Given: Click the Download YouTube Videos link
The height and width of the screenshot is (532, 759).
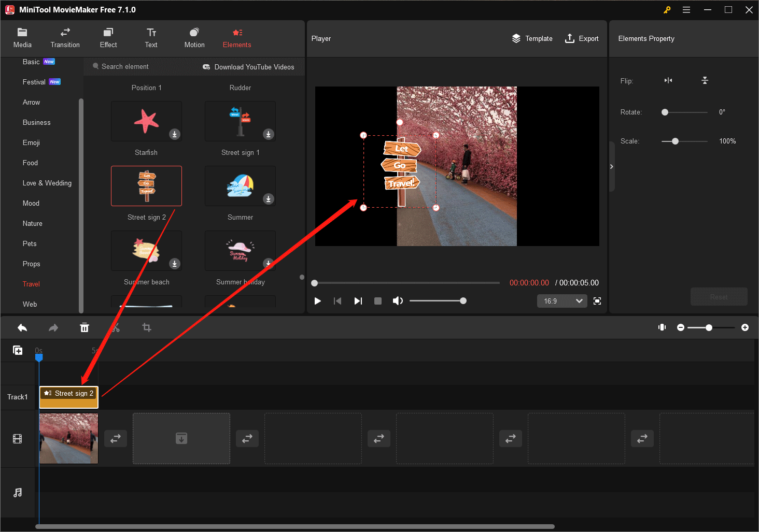Looking at the screenshot, I should tap(248, 67).
